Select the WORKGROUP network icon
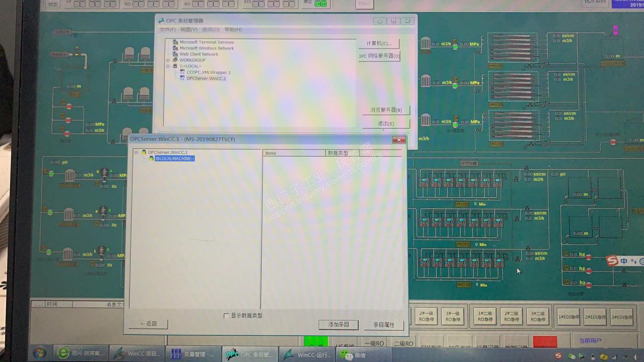Image resolution: width=644 pixels, height=362 pixels. (175, 60)
